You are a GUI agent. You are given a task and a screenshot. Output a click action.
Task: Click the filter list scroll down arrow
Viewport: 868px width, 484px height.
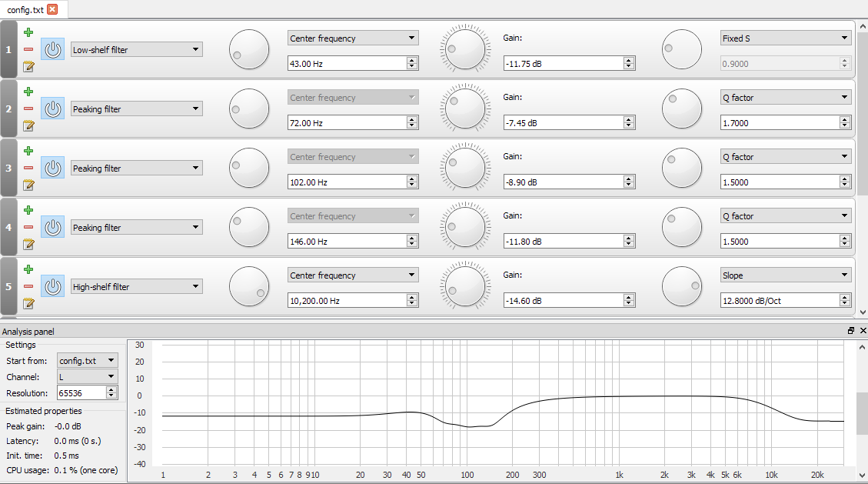pyautogui.click(x=863, y=312)
